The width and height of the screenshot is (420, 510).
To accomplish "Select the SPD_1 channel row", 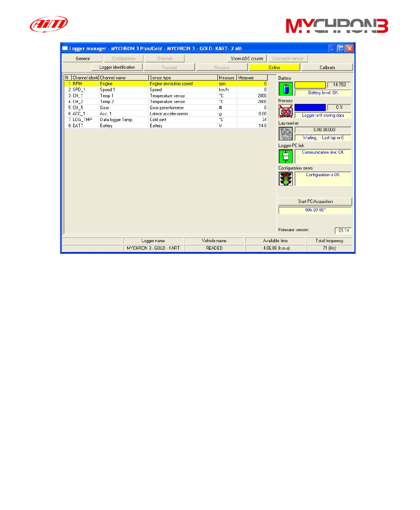I will pyautogui.click(x=166, y=89).
